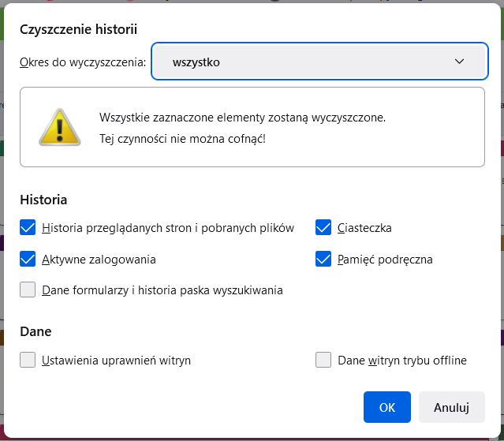Click the 'Okres do wyczyszczenia:' label
Viewport: 504px width, 441px height.
[83, 62]
